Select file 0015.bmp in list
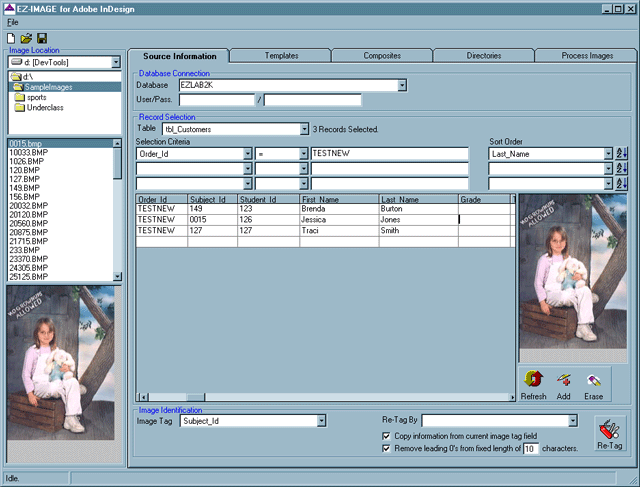 60,143
